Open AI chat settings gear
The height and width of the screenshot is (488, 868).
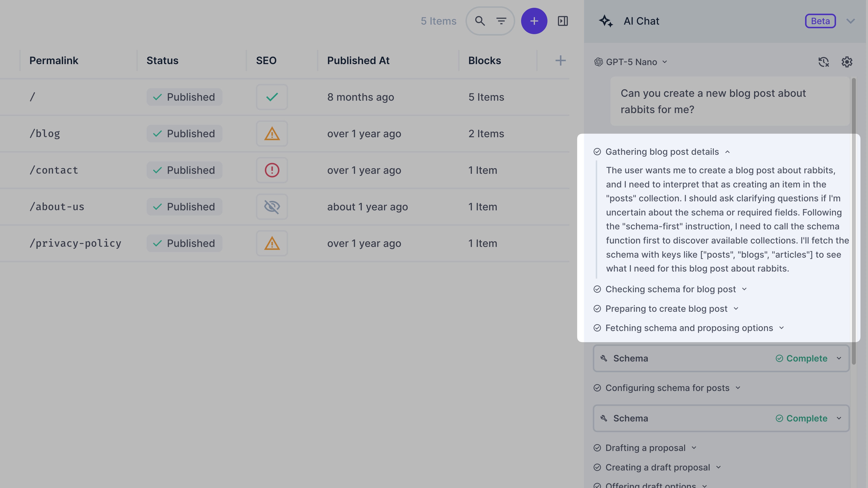pyautogui.click(x=847, y=62)
